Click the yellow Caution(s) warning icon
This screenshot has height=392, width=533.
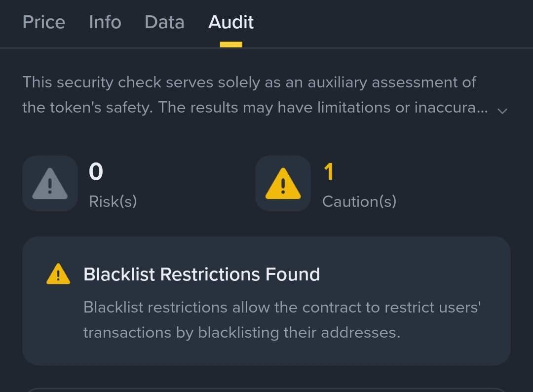(283, 184)
